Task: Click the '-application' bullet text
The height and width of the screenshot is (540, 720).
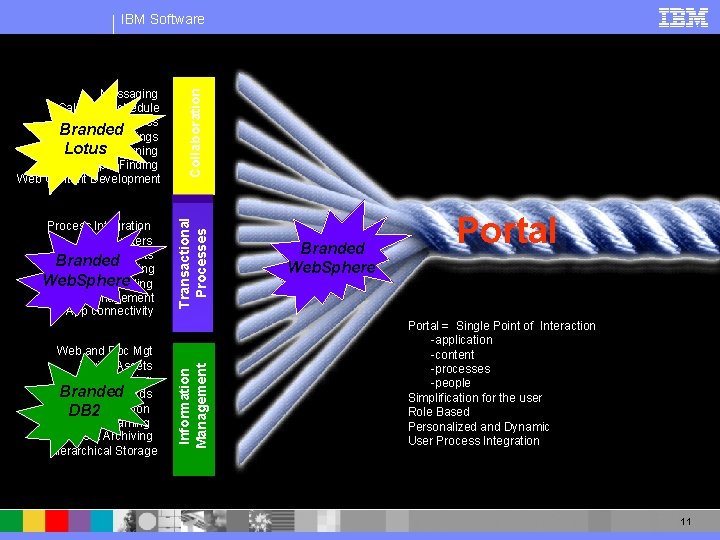Action: tap(461, 340)
